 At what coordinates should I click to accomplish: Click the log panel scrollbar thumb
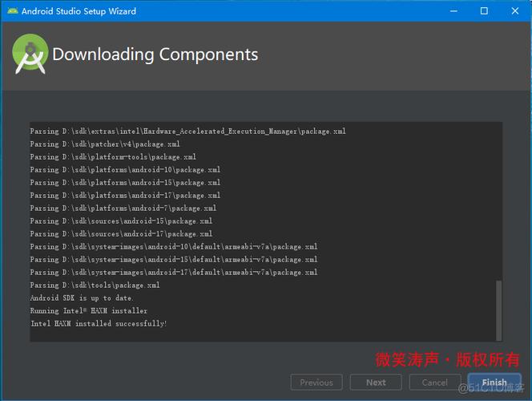(x=498, y=309)
